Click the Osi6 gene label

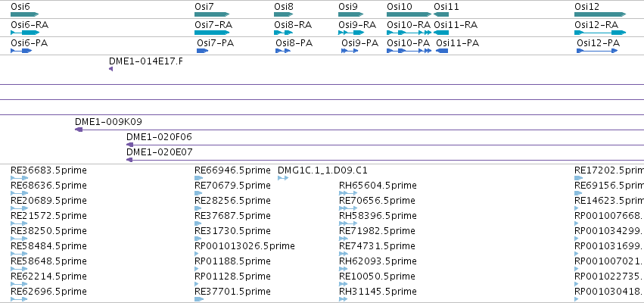(x=20, y=7)
